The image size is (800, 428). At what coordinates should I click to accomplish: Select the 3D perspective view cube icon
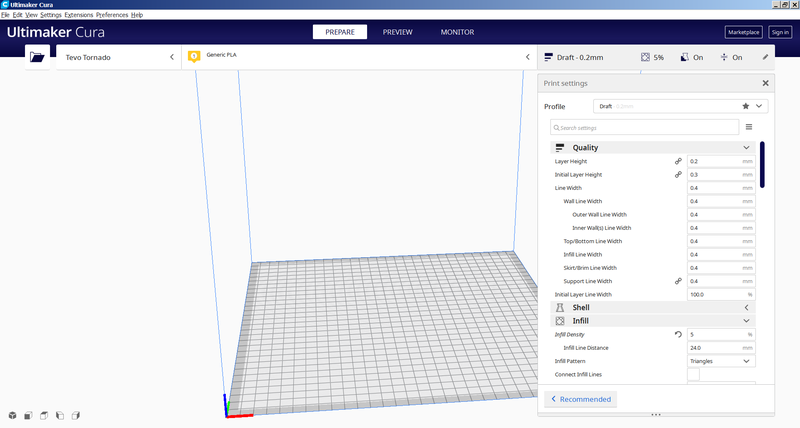click(12, 415)
